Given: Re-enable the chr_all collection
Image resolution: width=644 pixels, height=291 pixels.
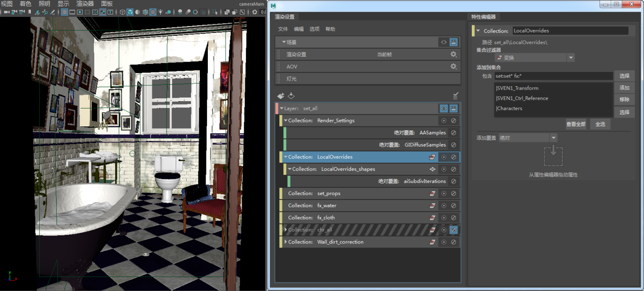Looking at the screenshot, I should pos(454,230).
